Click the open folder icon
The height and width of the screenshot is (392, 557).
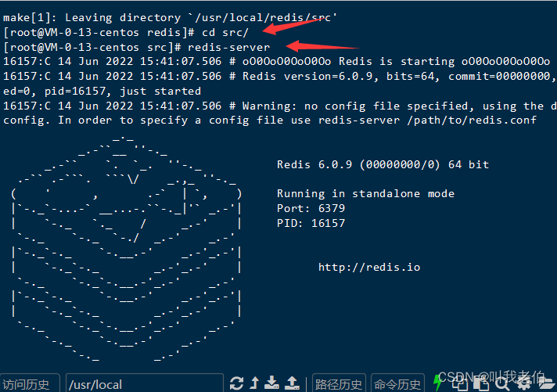[546, 384]
